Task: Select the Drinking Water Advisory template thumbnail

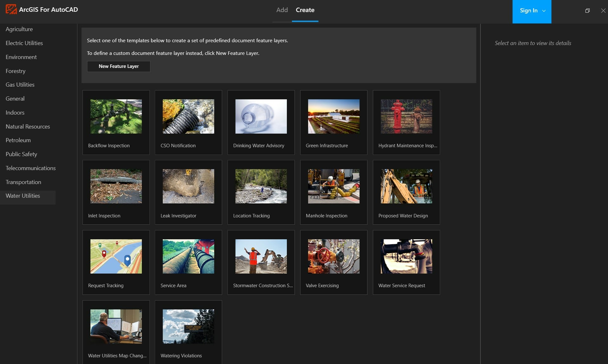Action: tap(261, 116)
